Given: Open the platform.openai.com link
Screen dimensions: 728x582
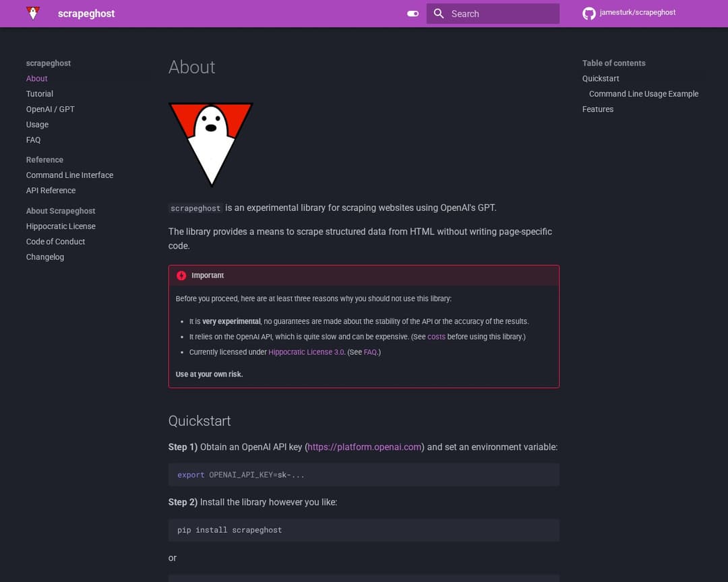Looking at the screenshot, I should [x=365, y=447].
